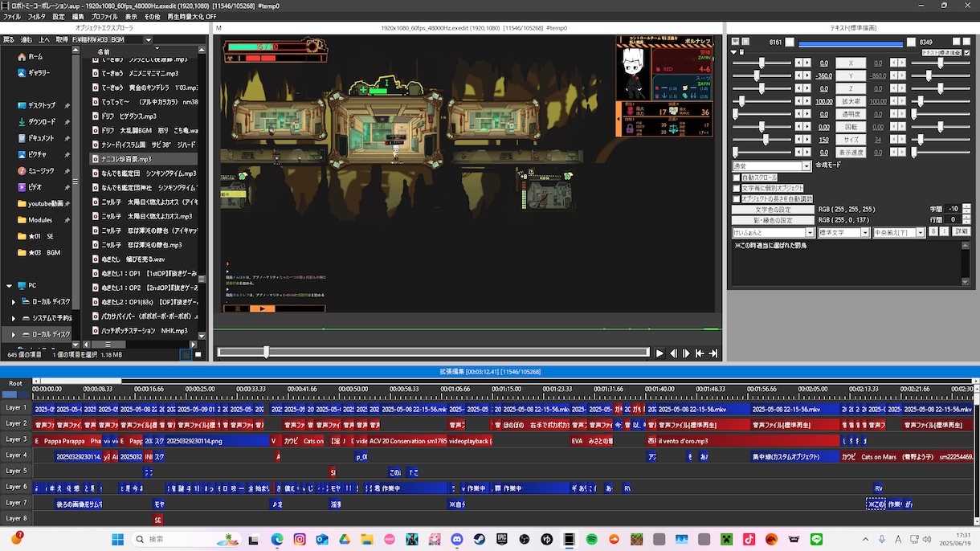
Task: Enable オブジェクトの長さを自動調節 checkbox
Action: tap(737, 198)
